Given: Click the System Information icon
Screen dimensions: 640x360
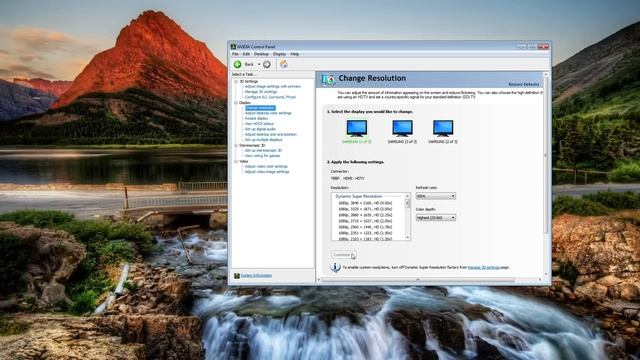Looking at the screenshot, I should pyautogui.click(x=236, y=276).
